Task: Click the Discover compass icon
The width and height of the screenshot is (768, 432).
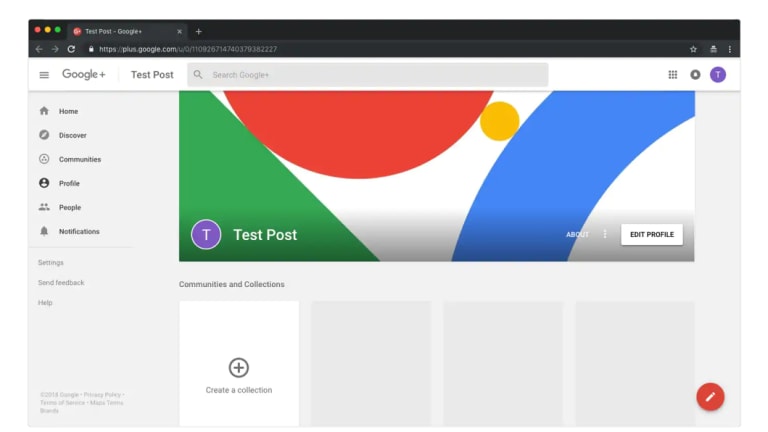Action: click(x=44, y=135)
